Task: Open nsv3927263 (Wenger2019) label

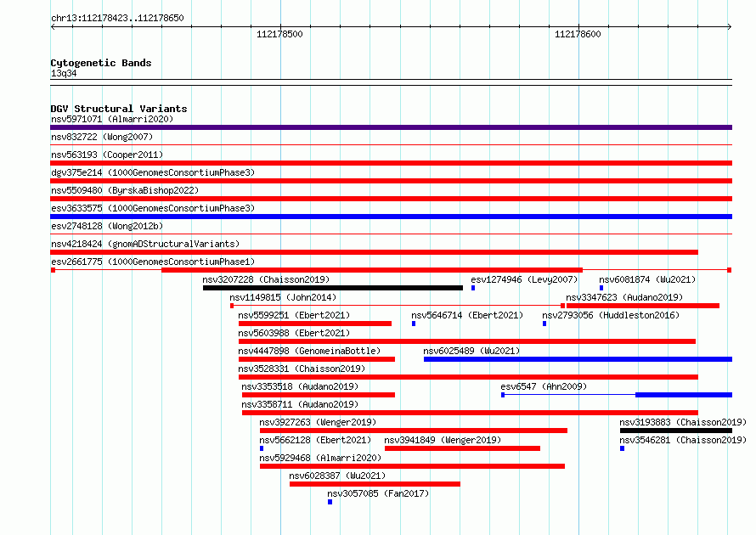Action: (318, 422)
